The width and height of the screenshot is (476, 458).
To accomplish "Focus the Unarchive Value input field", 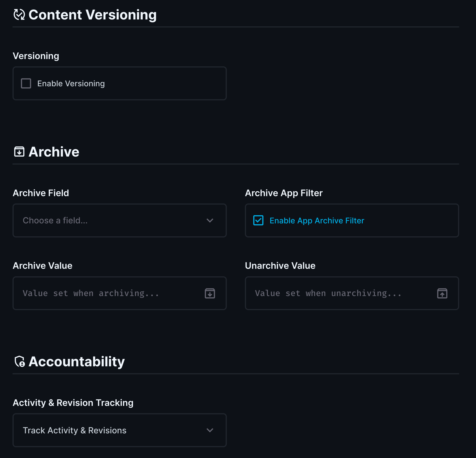I will (x=340, y=293).
